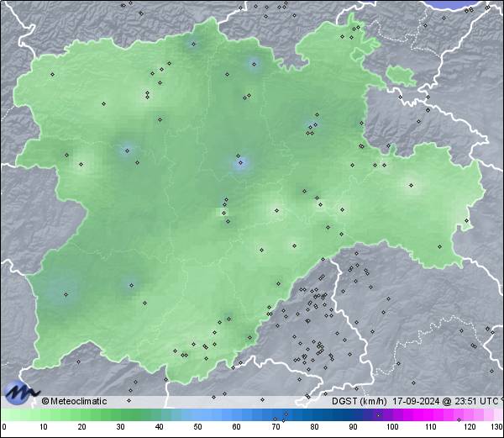Click scale label 0
This screenshot has width=504, height=438.
(x=4, y=427)
